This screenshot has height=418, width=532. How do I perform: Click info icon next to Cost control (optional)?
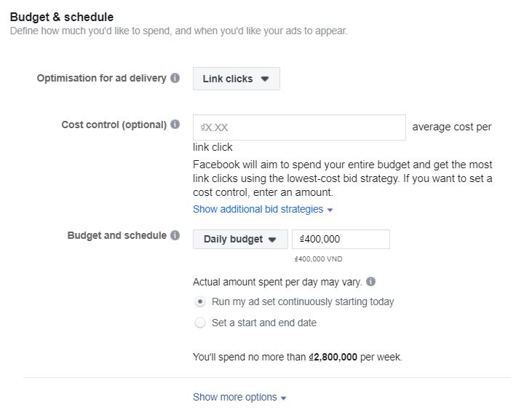(x=175, y=125)
